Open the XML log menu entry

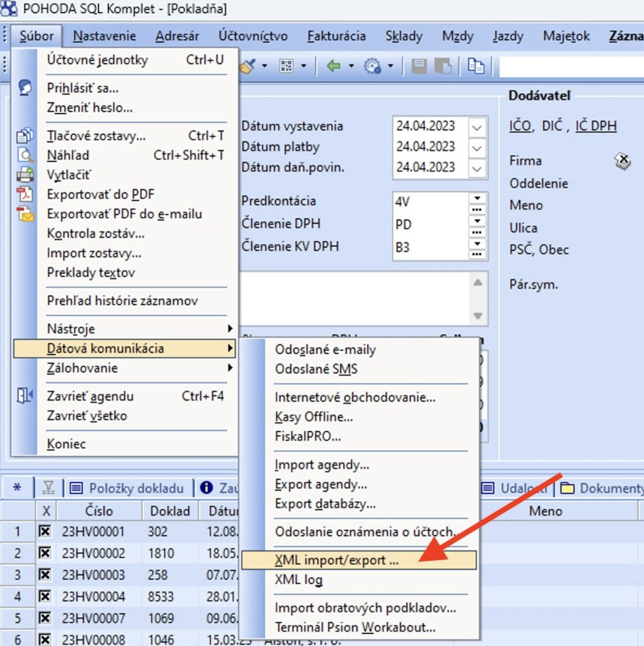tap(359, 579)
